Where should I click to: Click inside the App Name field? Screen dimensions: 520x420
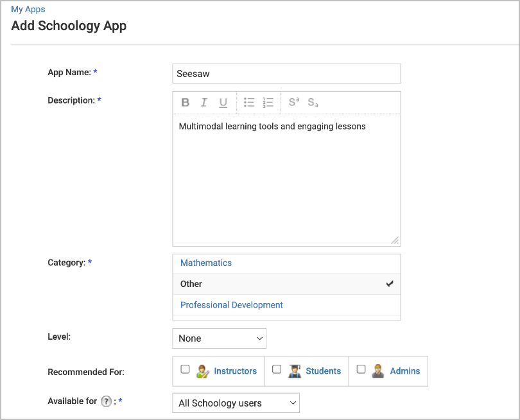(x=286, y=73)
